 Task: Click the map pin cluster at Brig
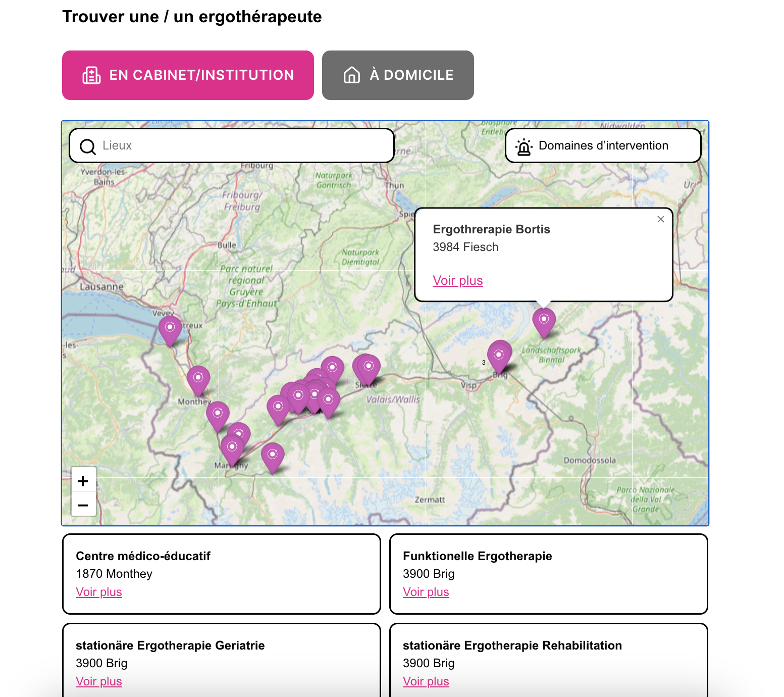pyautogui.click(x=499, y=356)
